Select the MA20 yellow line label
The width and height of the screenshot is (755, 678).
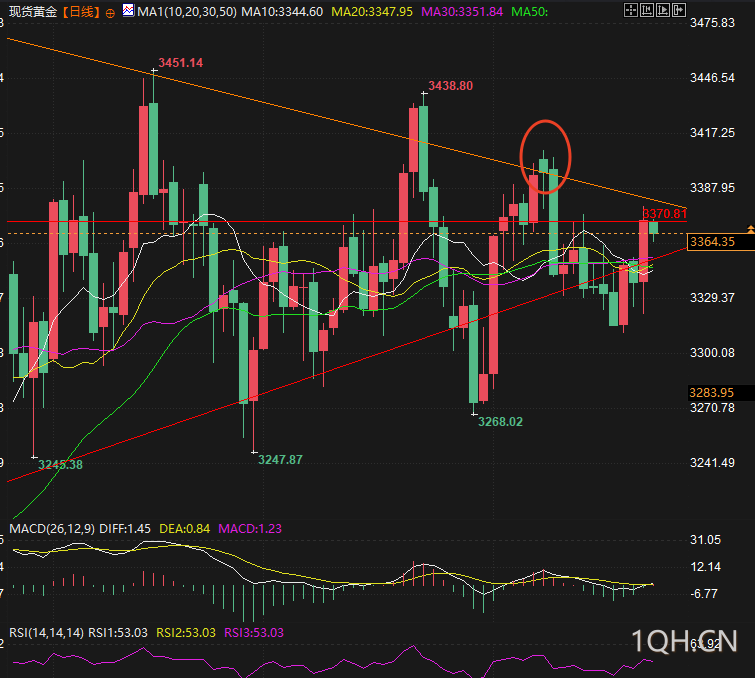click(372, 12)
